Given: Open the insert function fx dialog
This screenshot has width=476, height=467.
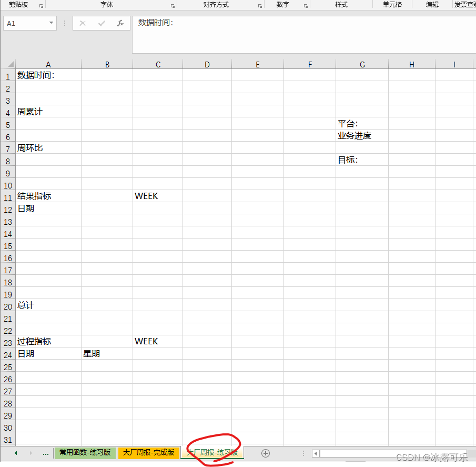Looking at the screenshot, I should [120, 23].
